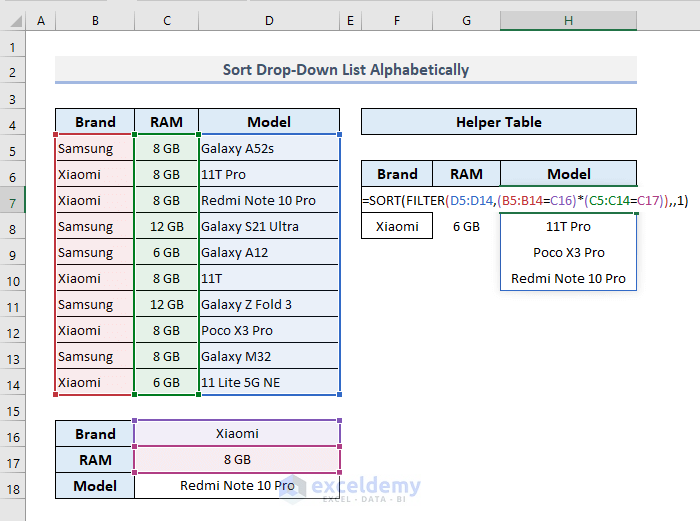
Task: Pick 'Redmi Note 10 Pro' in the dropdown list
Action: 568,279
